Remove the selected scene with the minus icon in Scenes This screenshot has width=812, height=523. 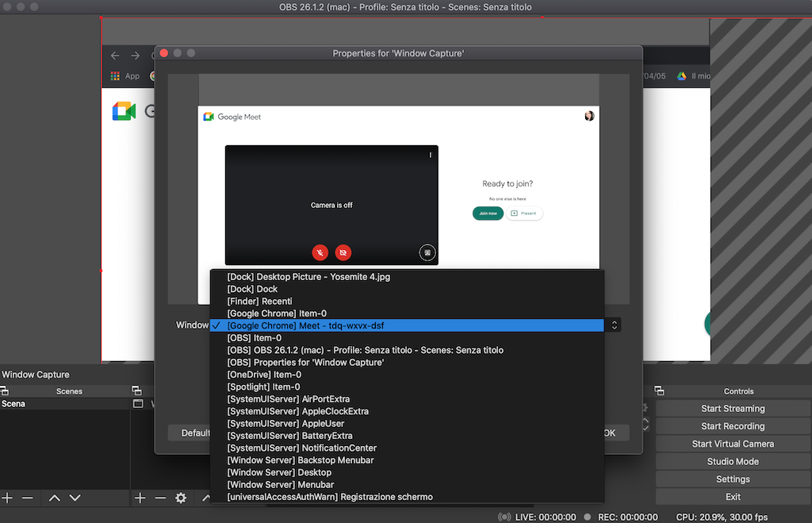pyautogui.click(x=28, y=498)
